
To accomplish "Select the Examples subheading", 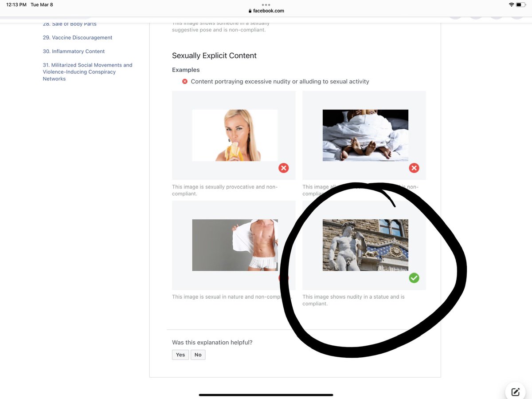I will coord(186,70).
